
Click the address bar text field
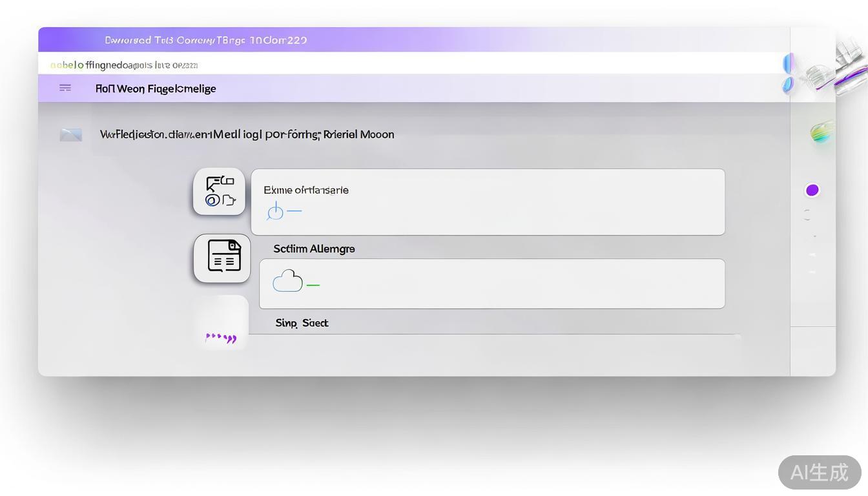click(413, 65)
